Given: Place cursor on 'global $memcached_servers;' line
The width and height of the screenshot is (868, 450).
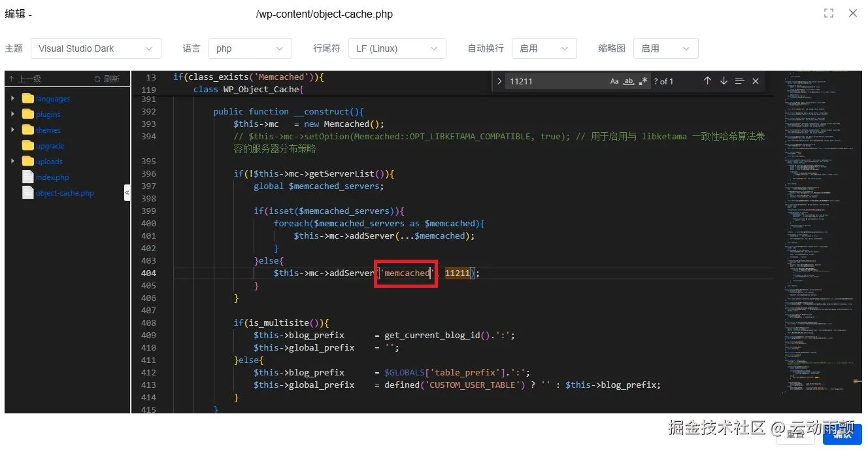Looking at the screenshot, I should click(319, 186).
